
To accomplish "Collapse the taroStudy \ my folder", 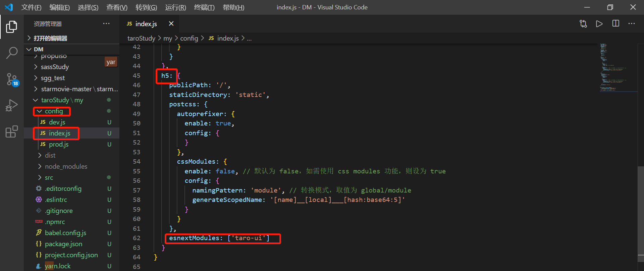I will [x=71, y=100].
